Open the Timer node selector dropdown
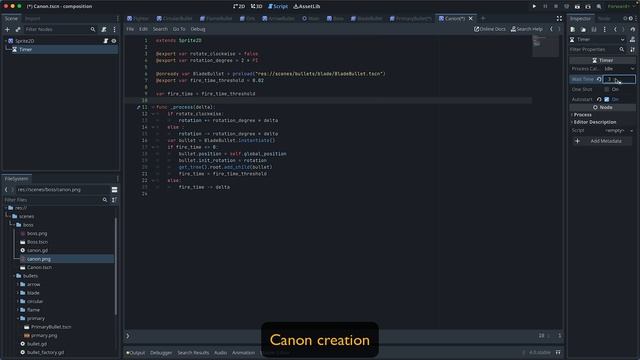 (x=597, y=40)
